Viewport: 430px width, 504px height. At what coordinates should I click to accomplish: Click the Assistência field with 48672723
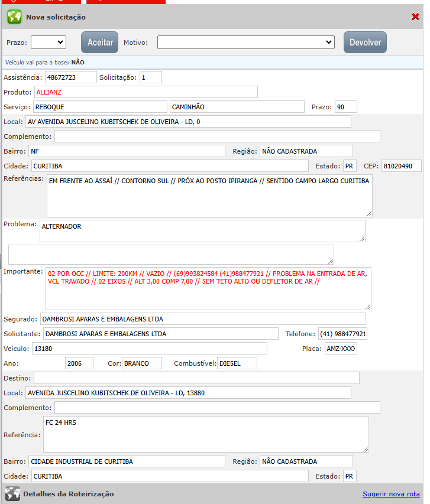pos(71,77)
